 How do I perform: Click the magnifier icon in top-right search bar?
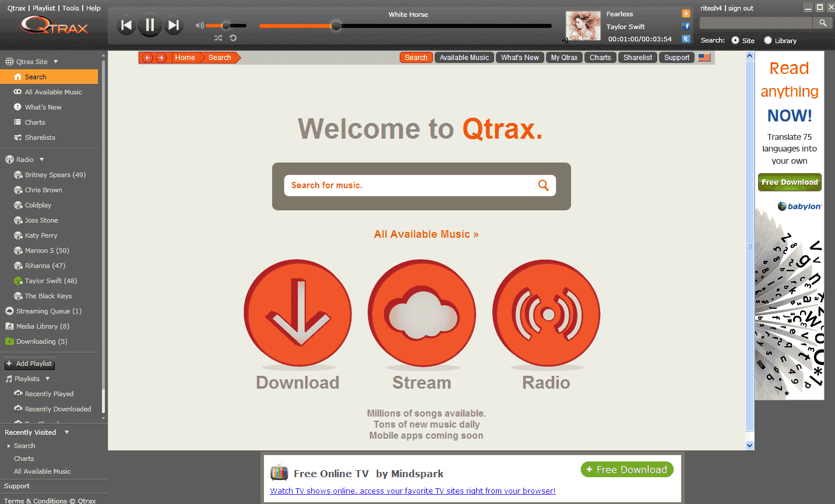(823, 22)
